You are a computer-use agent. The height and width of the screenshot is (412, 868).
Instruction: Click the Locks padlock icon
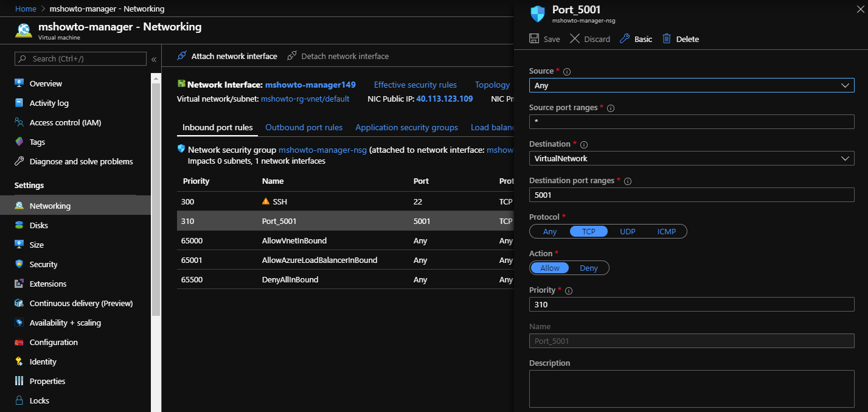coord(19,400)
